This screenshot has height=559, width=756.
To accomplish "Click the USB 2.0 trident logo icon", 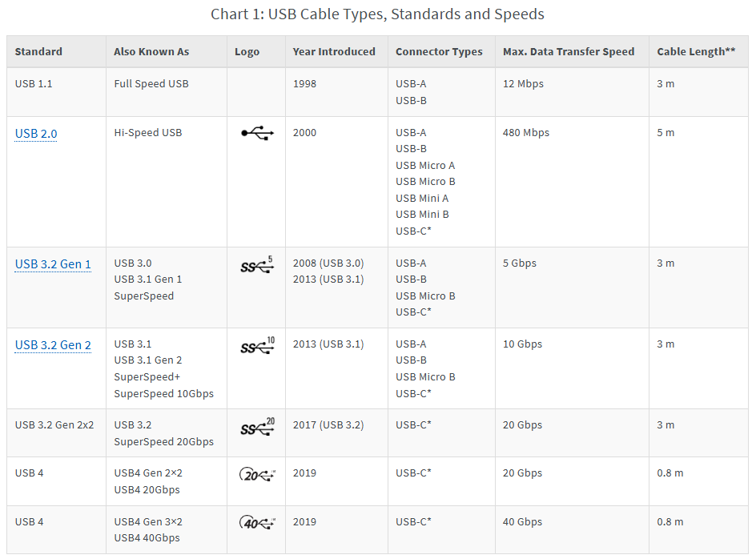I will [257, 133].
